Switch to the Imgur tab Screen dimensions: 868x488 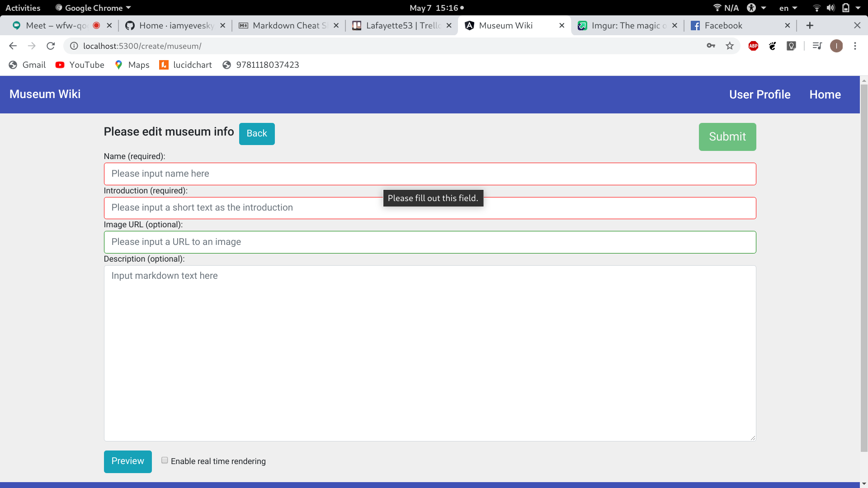click(x=628, y=25)
